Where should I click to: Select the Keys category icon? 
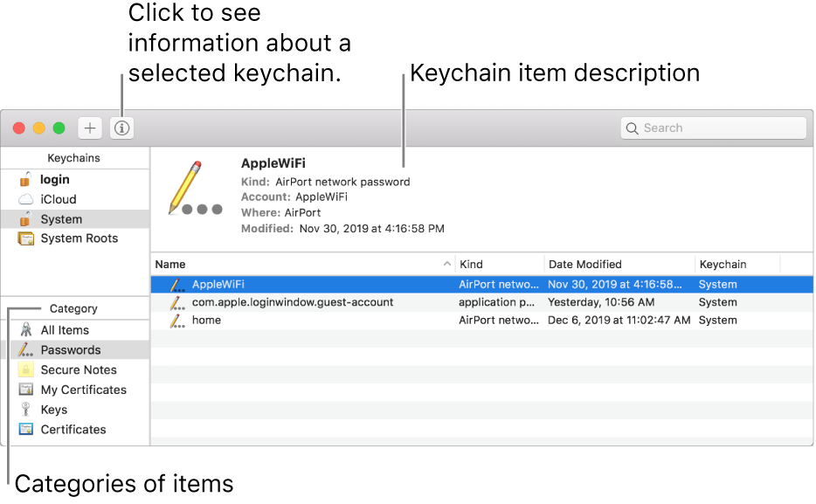click(24, 410)
